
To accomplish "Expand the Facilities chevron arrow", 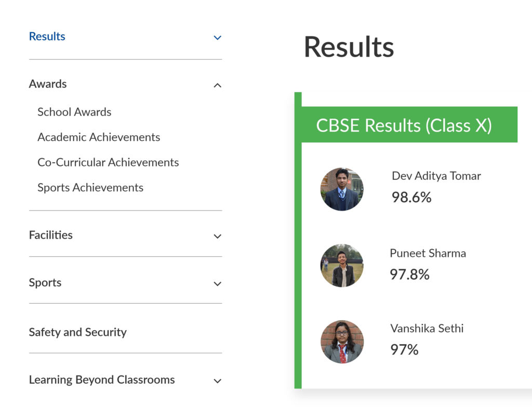I will pos(218,236).
